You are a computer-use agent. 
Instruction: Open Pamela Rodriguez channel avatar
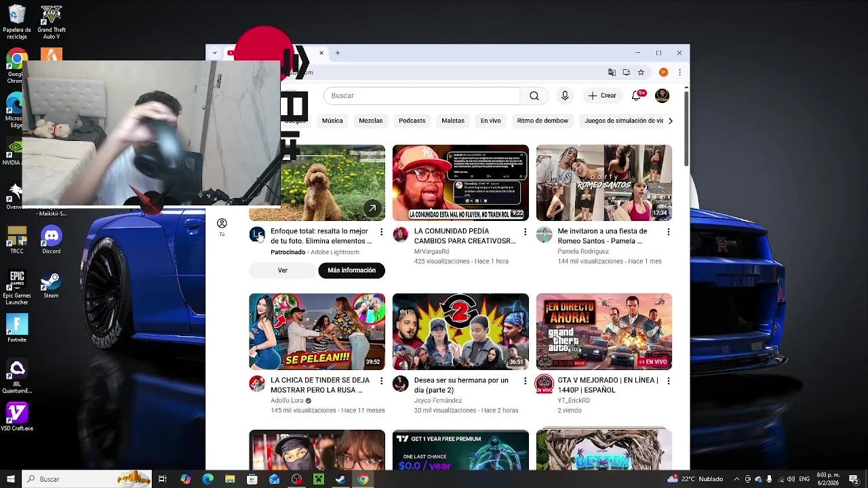544,235
